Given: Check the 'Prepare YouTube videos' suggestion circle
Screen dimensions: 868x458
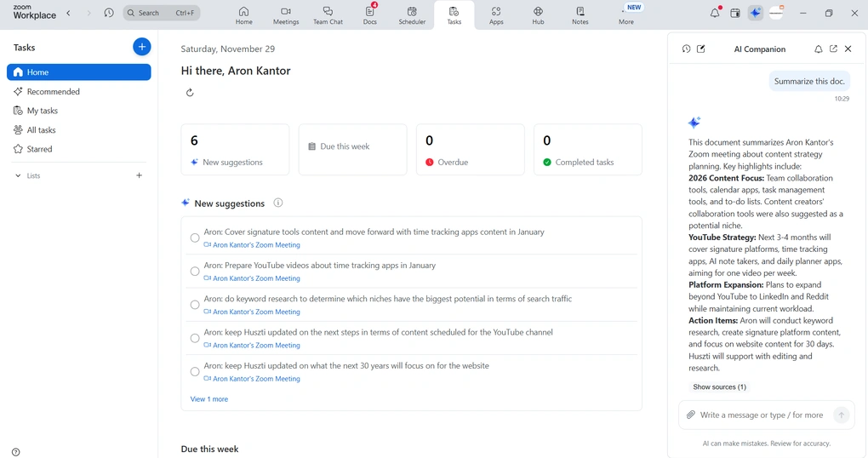Looking at the screenshot, I should point(195,272).
